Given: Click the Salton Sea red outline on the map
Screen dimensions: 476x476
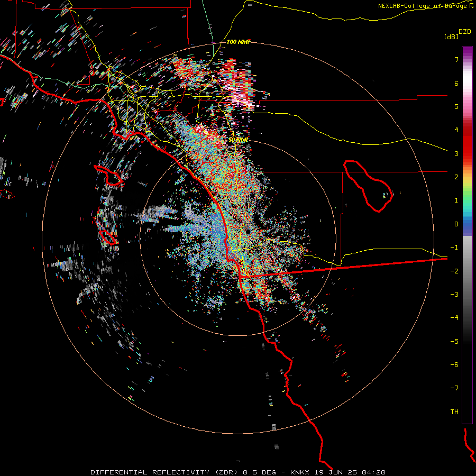Looking at the screenshot, I should point(368,185).
